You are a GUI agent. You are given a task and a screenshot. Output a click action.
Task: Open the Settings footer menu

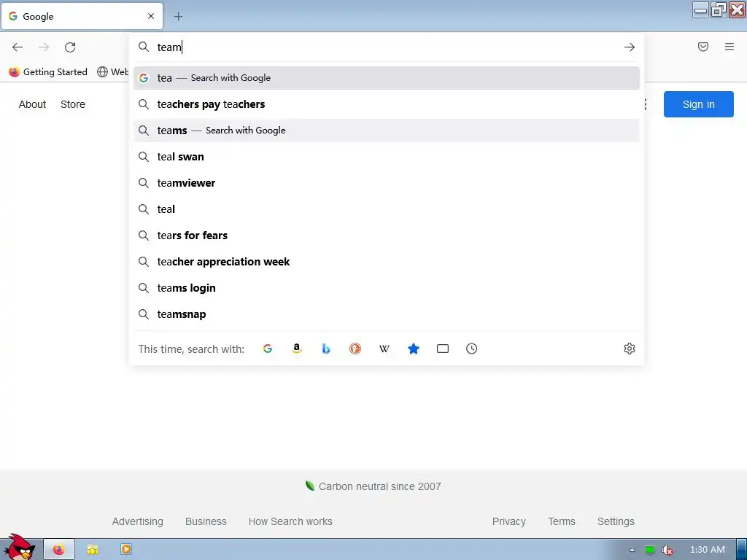coord(616,521)
